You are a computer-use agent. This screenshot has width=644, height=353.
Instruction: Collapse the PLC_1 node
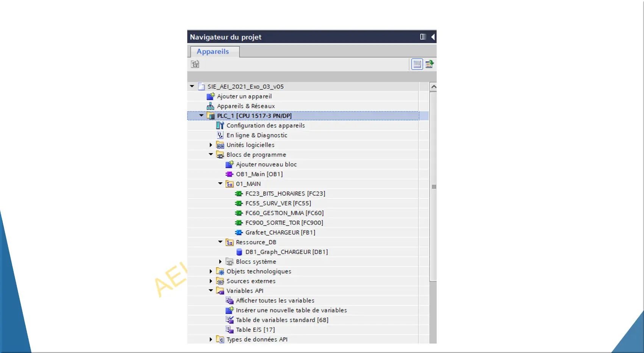(202, 116)
